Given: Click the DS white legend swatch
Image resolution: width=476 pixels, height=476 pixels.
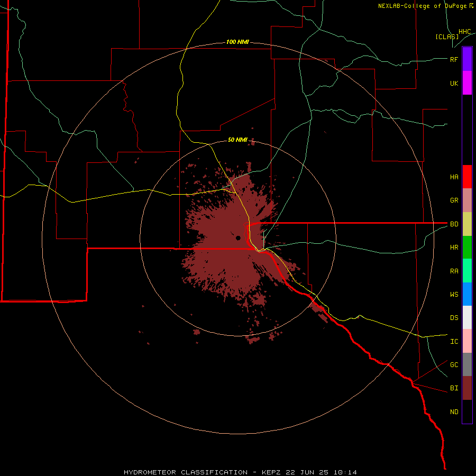Looking at the screenshot, I should 467,317.
